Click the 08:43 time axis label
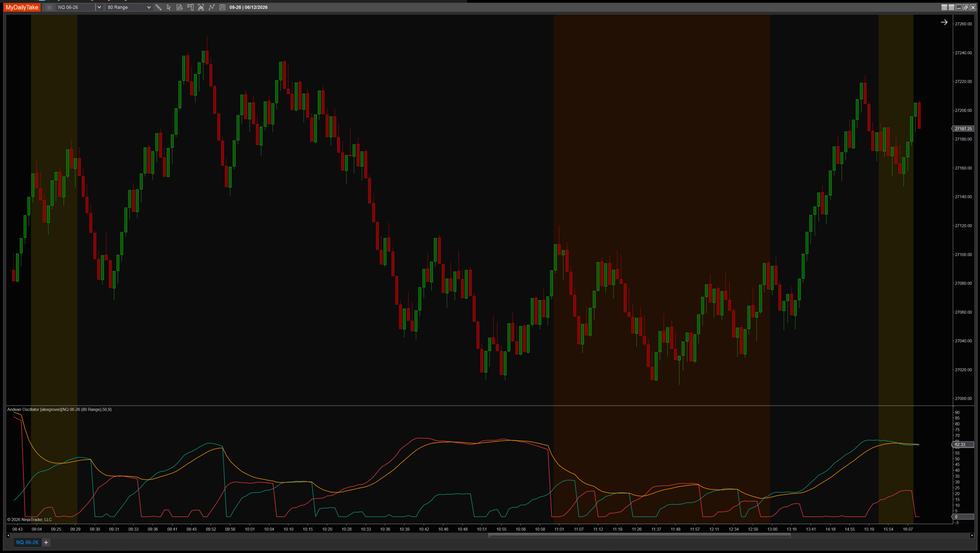 pyautogui.click(x=18, y=529)
